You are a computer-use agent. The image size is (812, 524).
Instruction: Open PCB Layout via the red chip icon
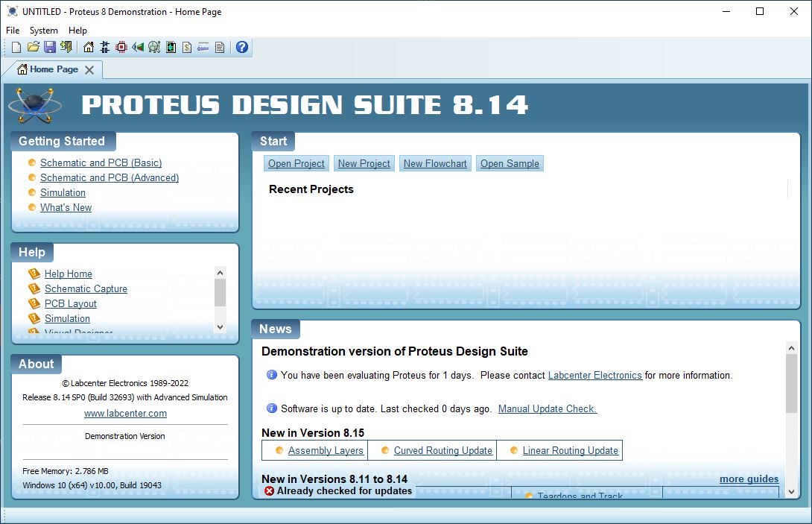pos(121,48)
